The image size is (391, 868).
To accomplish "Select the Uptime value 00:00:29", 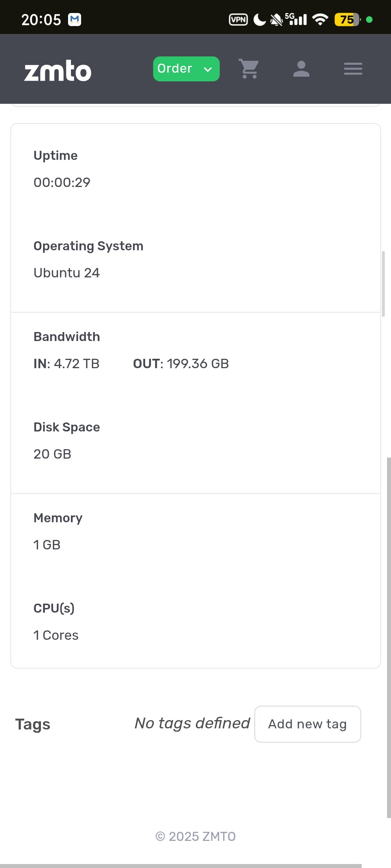I will click(x=62, y=182).
